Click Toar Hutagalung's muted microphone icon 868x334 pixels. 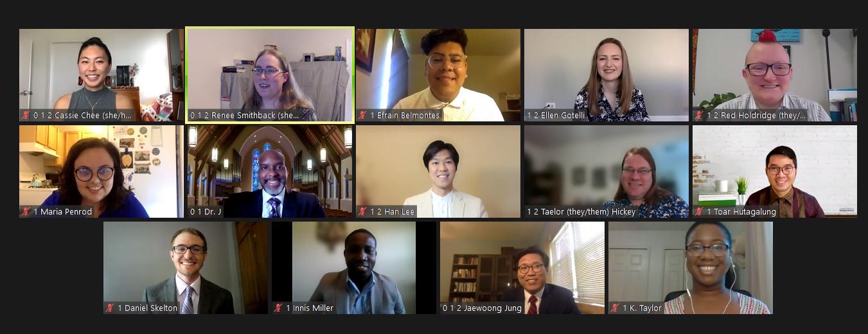[x=699, y=211]
